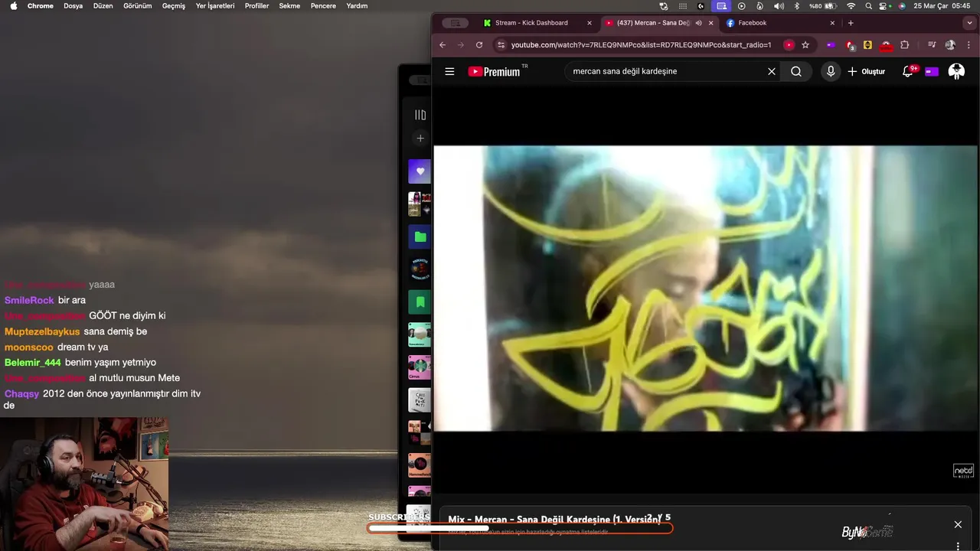Run search with the magnifier button
980x551 pixels.
click(796, 71)
